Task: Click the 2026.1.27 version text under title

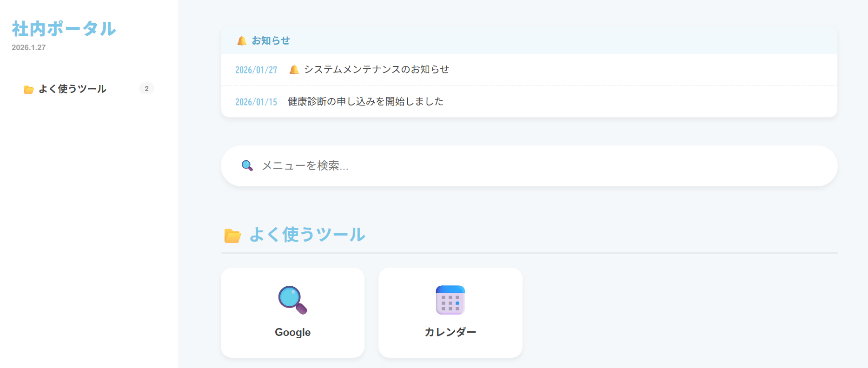Action: (x=29, y=47)
